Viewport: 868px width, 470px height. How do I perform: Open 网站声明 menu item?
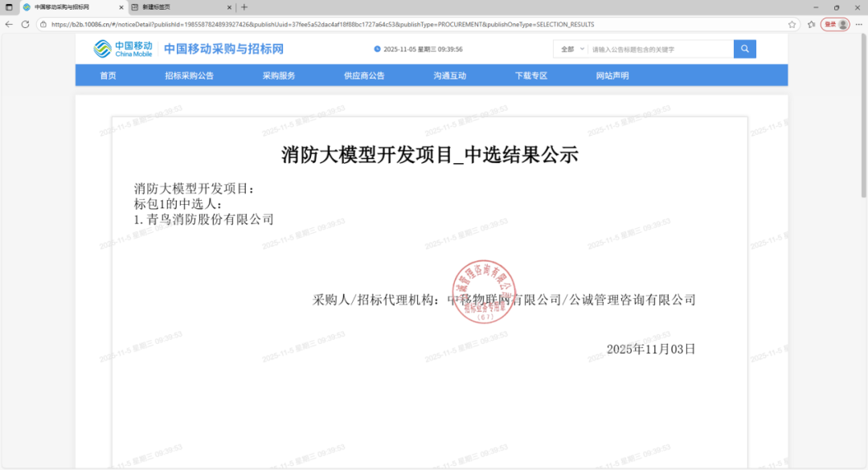pyautogui.click(x=612, y=76)
